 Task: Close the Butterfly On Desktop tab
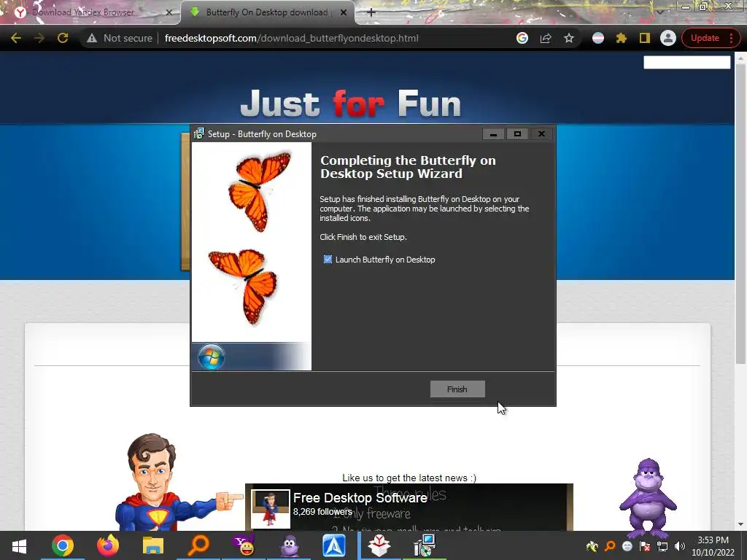tap(344, 12)
